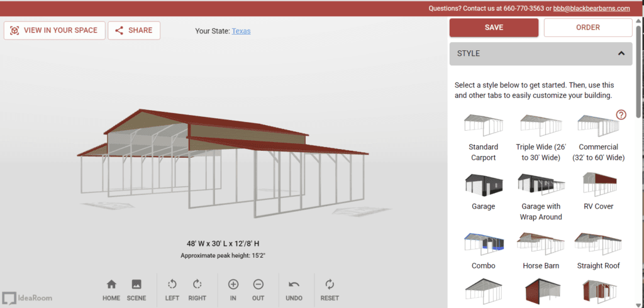
Task: Click the Order button
Action: pyautogui.click(x=587, y=28)
